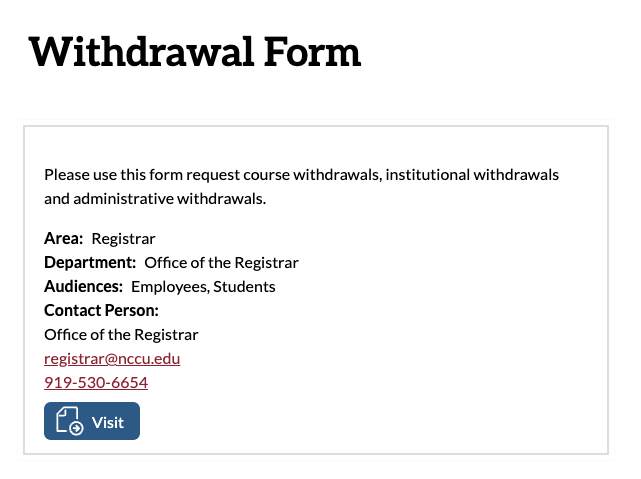The width and height of the screenshot is (641, 479).
Task: Click the word 'Students' in Audiences
Action: [x=244, y=287]
